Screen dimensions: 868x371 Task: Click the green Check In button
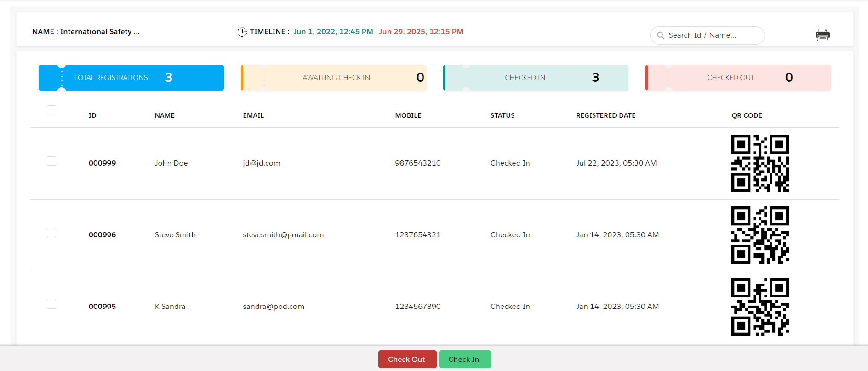464,359
